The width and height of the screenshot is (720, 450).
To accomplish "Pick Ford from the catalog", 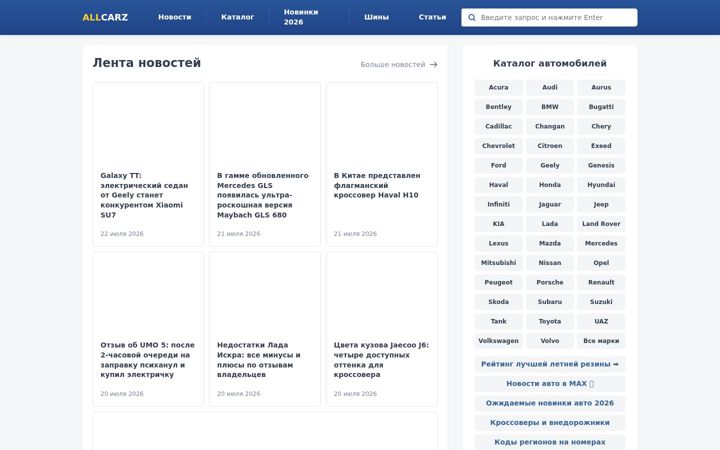I will click(498, 165).
